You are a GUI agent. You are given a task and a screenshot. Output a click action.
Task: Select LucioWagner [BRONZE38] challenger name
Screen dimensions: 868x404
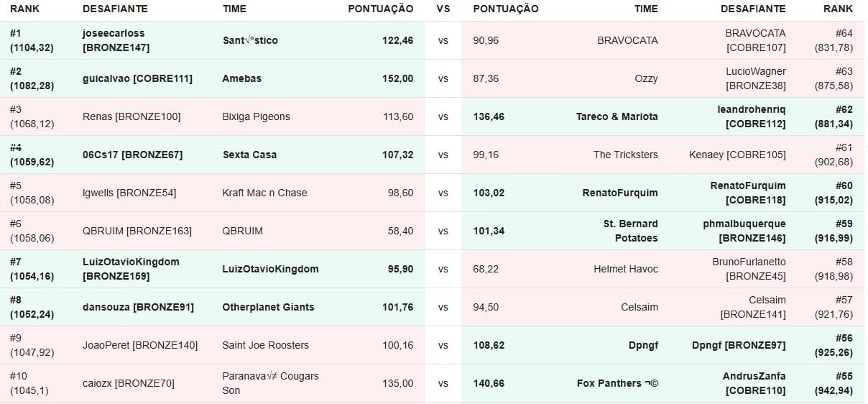pyautogui.click(x=755, y=78)
